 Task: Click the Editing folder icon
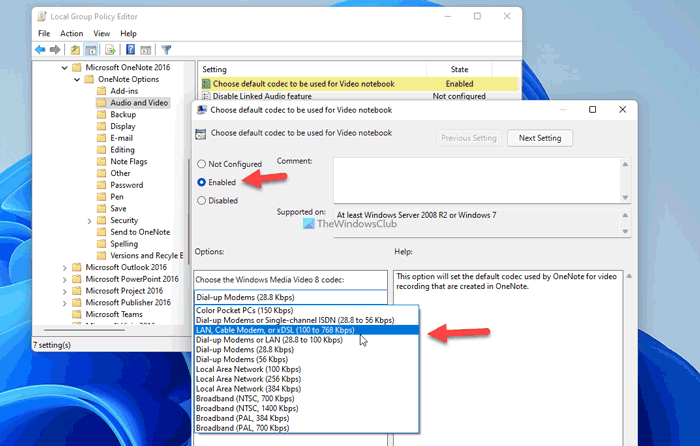(x=102, y=150)
